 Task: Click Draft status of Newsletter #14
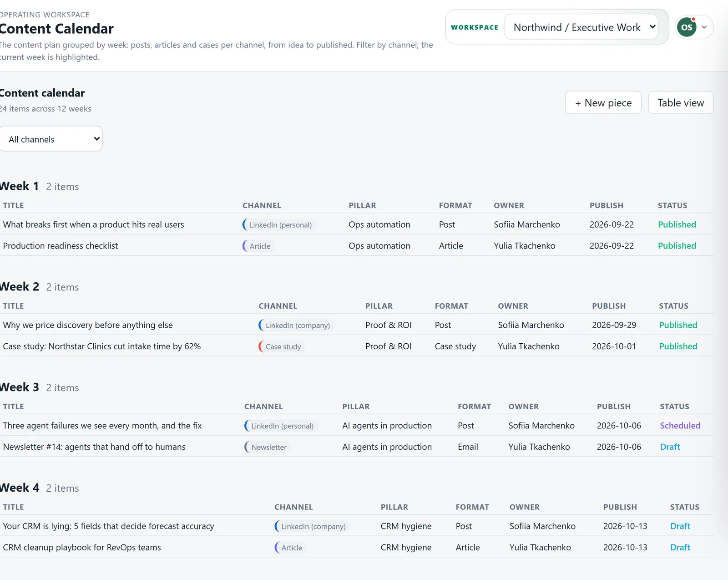point(670,447)
